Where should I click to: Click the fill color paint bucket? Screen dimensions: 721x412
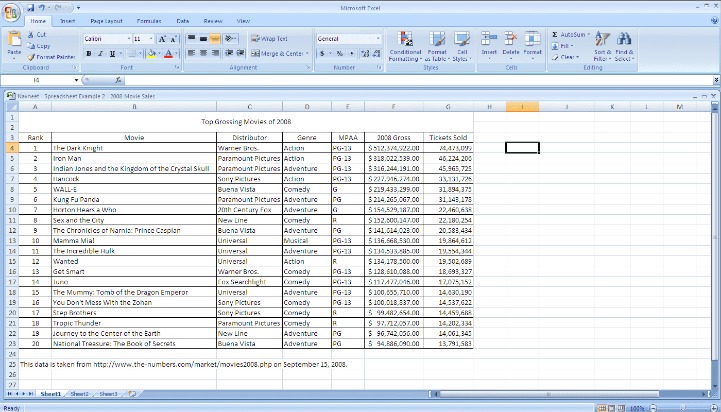150,53
